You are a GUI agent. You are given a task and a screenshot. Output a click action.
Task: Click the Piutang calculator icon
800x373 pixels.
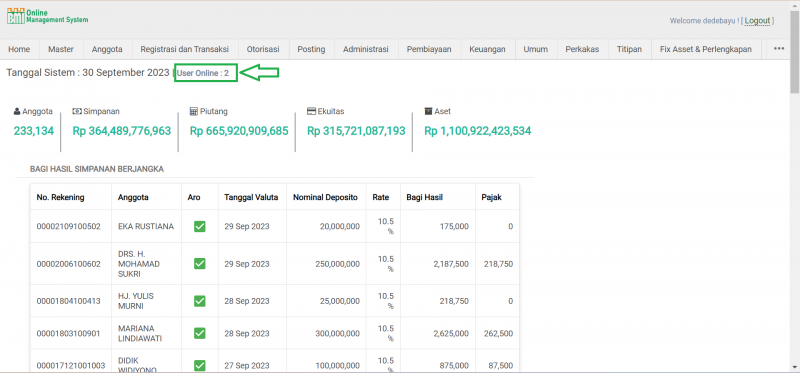[193, 111]
